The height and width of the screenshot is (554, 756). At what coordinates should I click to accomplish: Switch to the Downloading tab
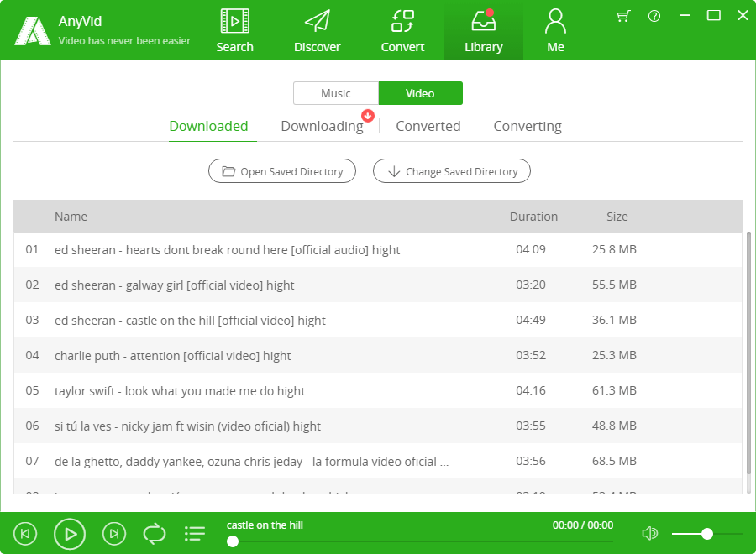click(322, 126)
